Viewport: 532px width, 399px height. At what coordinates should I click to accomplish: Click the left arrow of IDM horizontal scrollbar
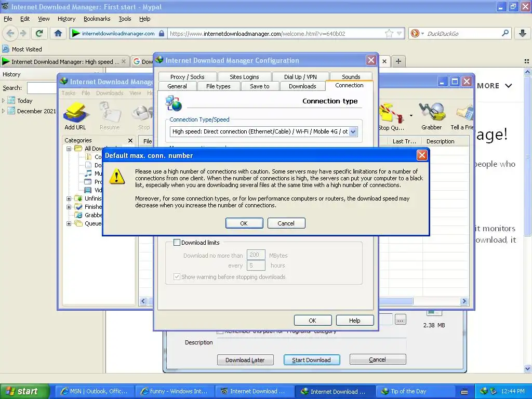[x=143, y=301]
